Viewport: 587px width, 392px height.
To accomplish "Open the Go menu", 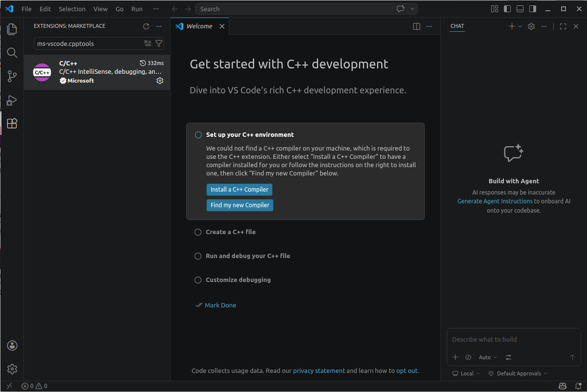I will (x=120, y=9).
